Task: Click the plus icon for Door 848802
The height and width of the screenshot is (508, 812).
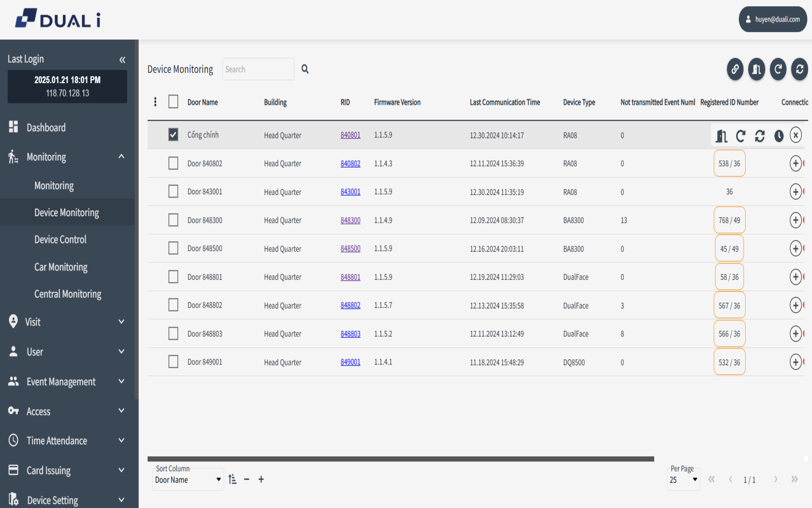Action: tap(796, 305)
